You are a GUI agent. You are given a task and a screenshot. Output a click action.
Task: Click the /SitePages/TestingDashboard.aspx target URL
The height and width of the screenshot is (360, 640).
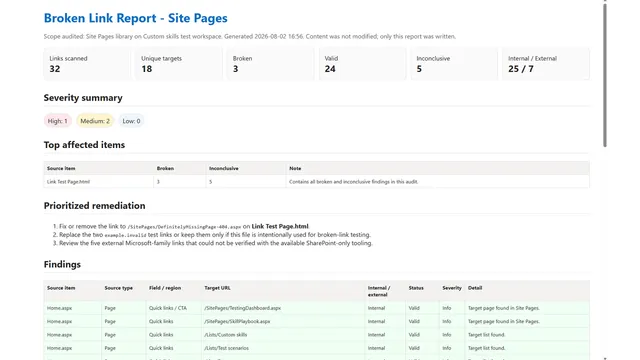pos(242,308)
